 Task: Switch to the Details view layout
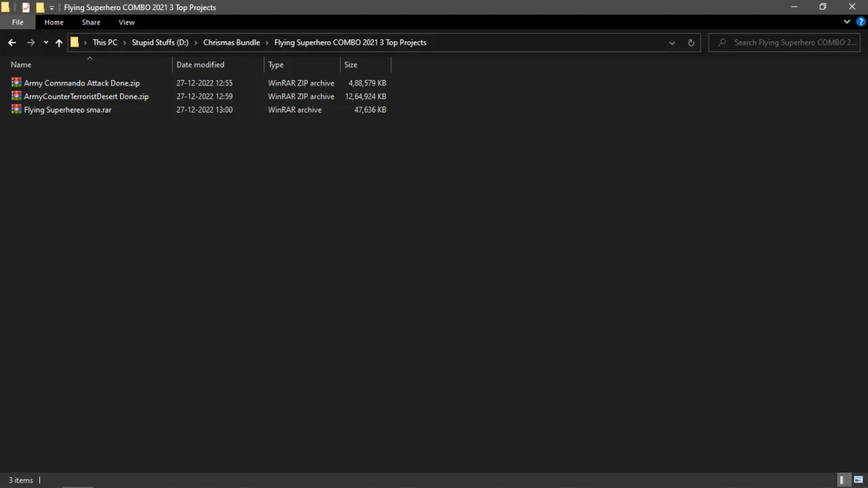[842, 480]
